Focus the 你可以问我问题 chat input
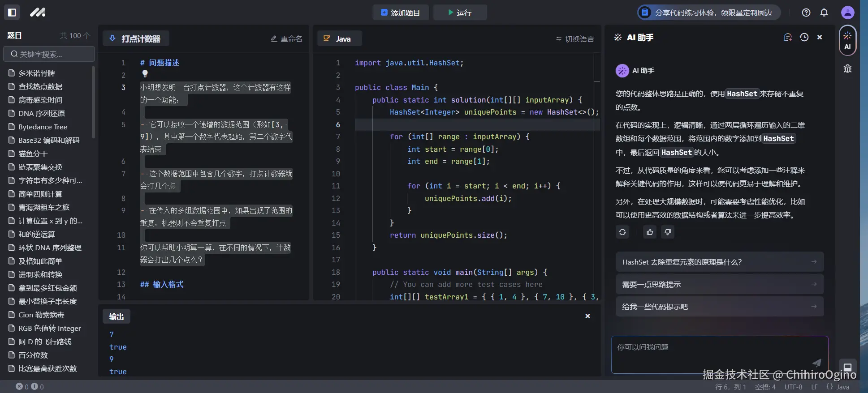868x393 pixels. point(720,355)
